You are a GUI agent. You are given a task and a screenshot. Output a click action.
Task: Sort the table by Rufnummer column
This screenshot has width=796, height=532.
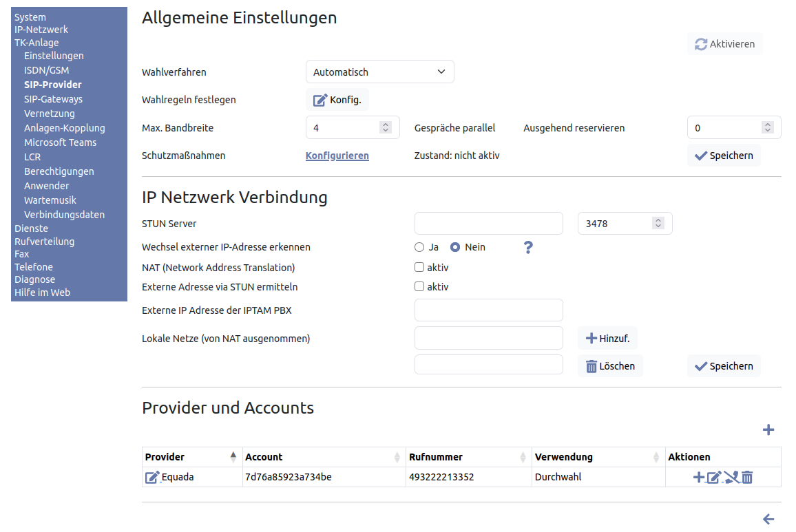(x=521, y=457)
